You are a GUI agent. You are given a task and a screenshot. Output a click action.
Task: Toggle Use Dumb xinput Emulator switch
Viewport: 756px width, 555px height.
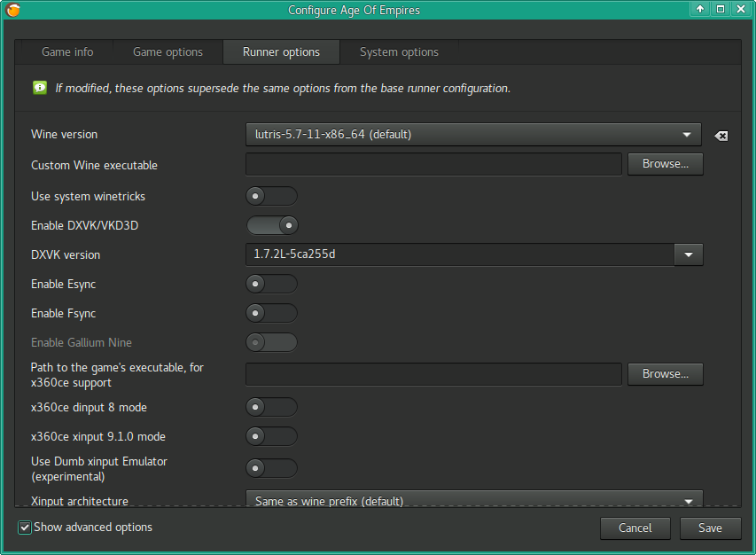click(271, 468)
